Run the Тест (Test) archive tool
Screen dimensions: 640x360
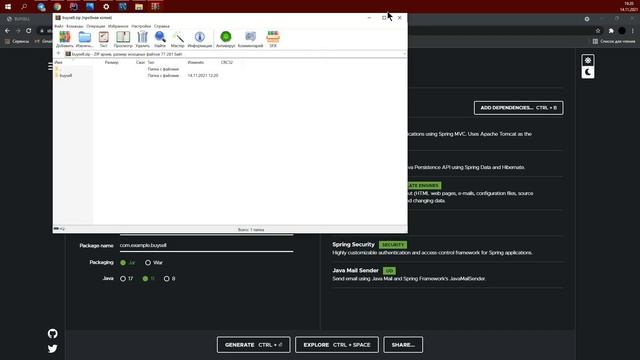pyautogui.click(x=104, y=39)
